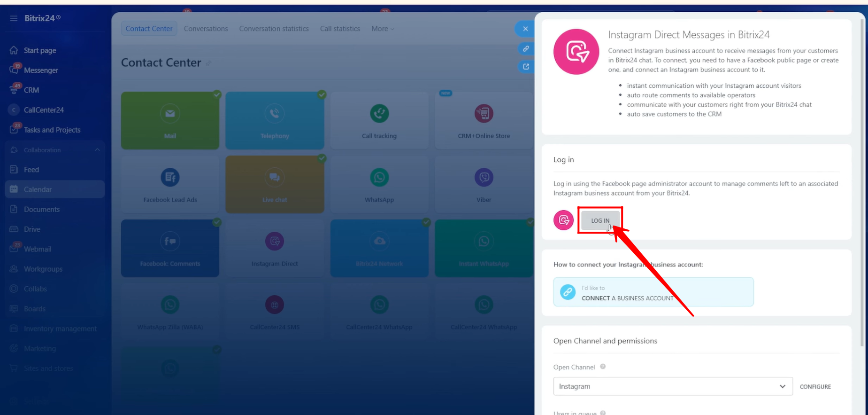The width and height of the screenshot is (868, 415).
Task: Expand the Open Channel Instagram dropdown
Action: point(672,386)
